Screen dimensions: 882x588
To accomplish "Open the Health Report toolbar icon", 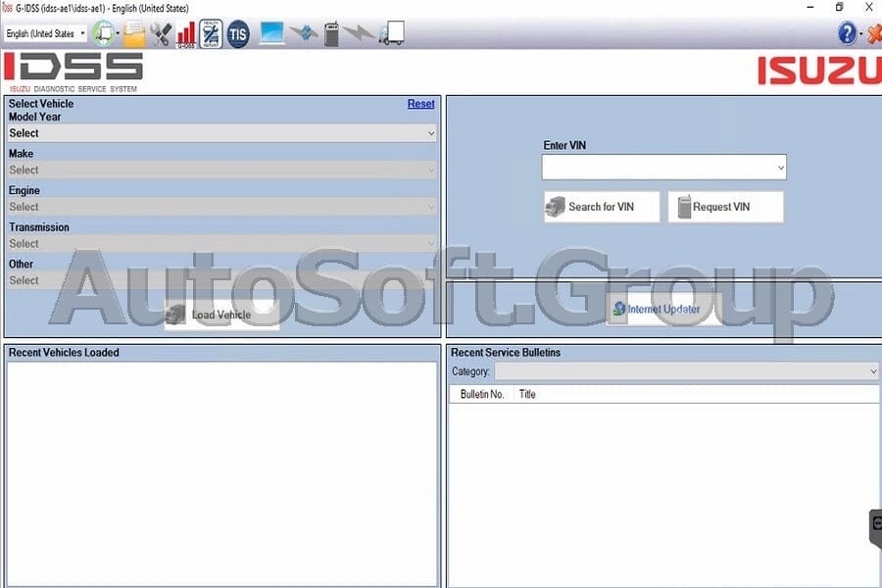I will [210, 32].
